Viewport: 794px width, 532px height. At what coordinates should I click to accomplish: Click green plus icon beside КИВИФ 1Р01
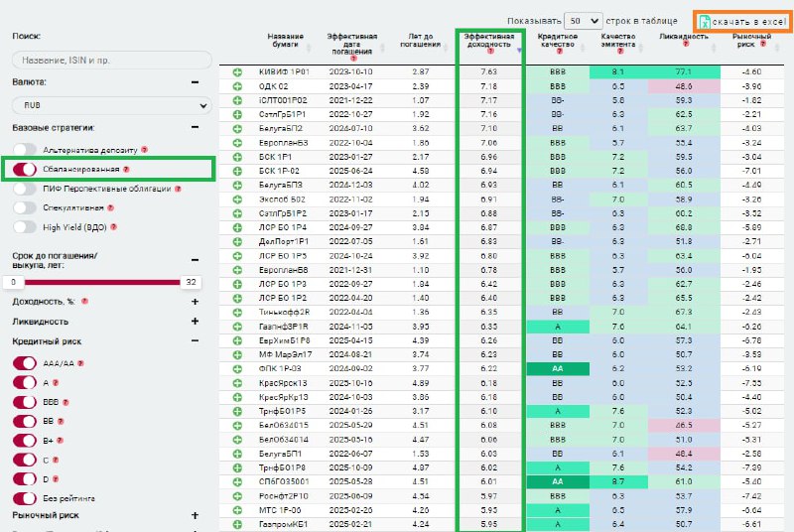point(237,72)
